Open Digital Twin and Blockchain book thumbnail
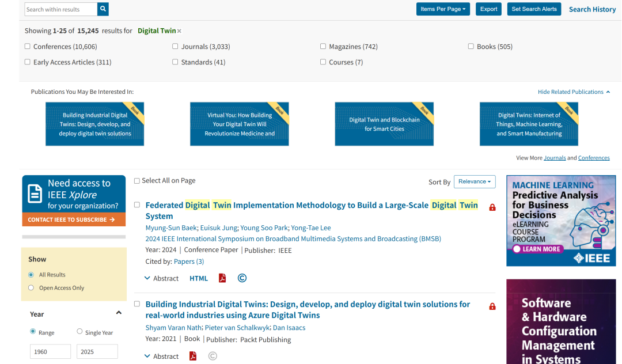 tap(384, 124)
